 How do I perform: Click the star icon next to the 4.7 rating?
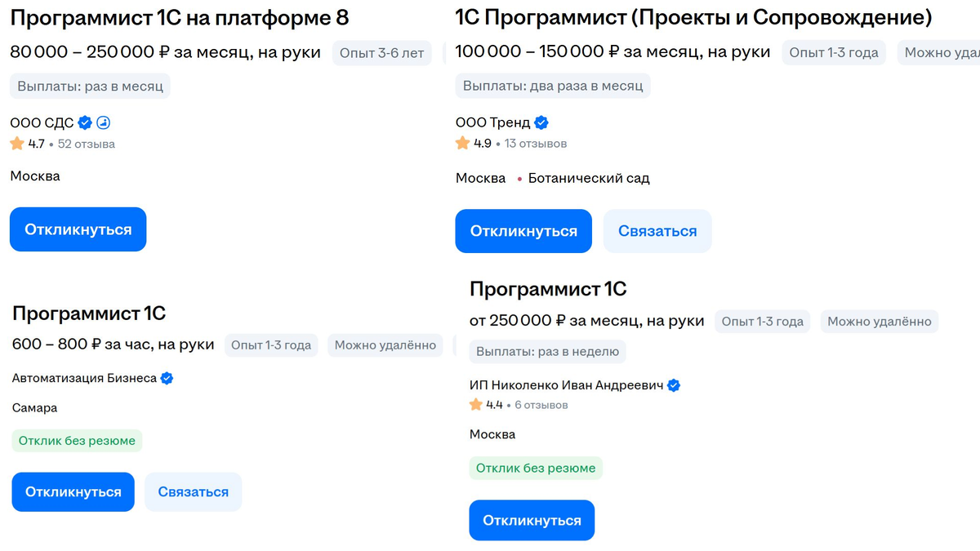(16, 144)
